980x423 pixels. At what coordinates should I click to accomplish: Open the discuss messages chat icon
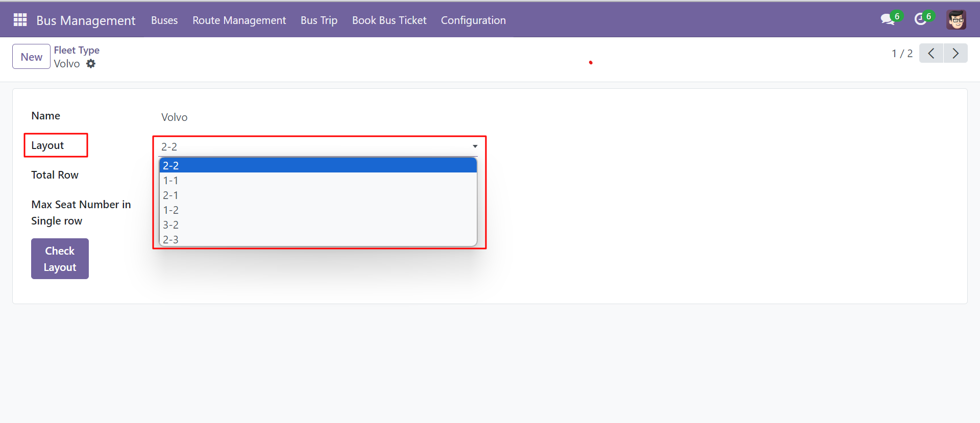point(888,19)
